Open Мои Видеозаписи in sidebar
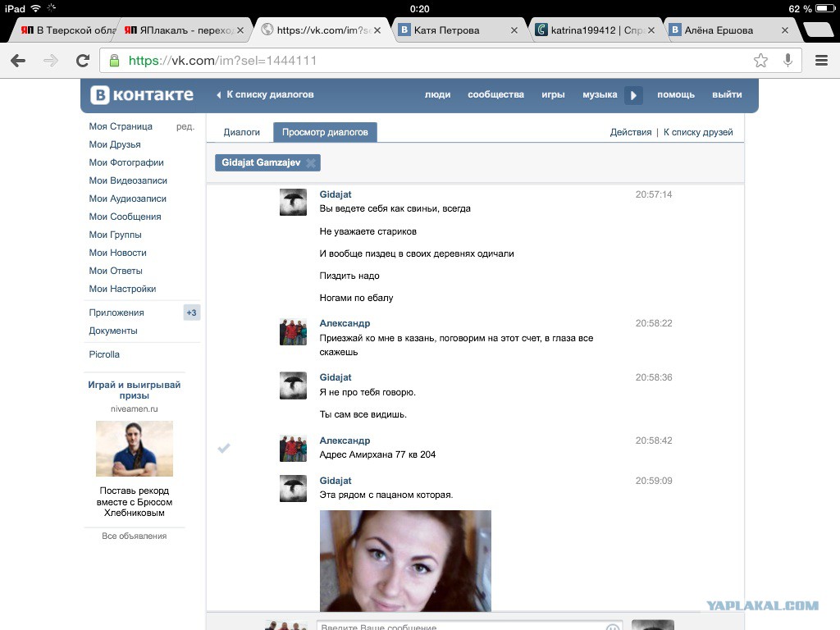This screenshot has height=630, width=840. click(128, 181)
